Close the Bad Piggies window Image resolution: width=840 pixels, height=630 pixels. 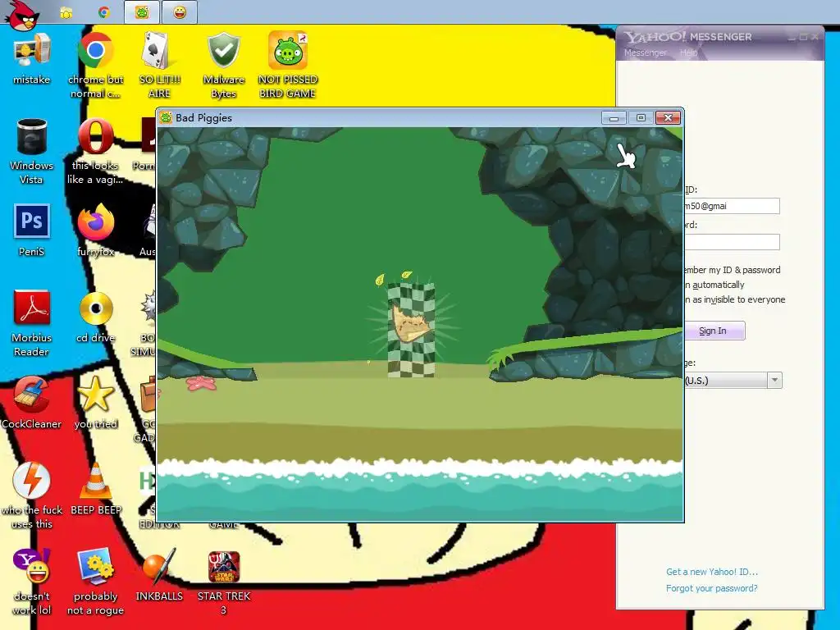tap(668, 118)
